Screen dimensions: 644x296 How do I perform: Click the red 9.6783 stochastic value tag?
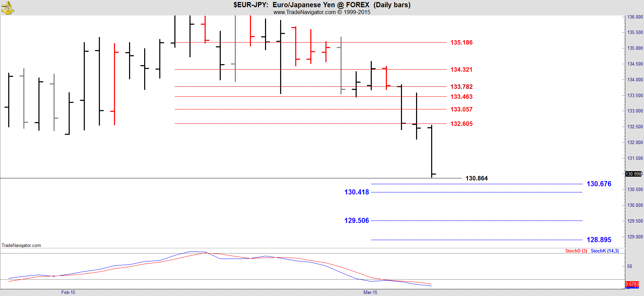(x=632, y=284)
